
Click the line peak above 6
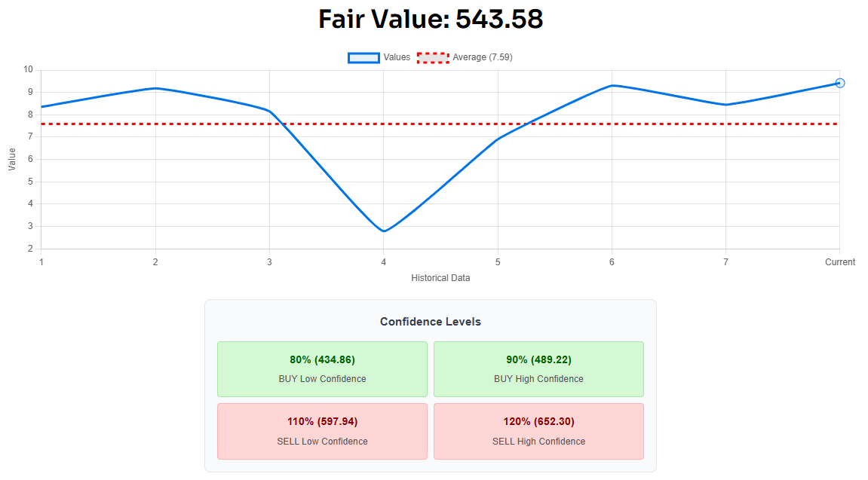612,86
